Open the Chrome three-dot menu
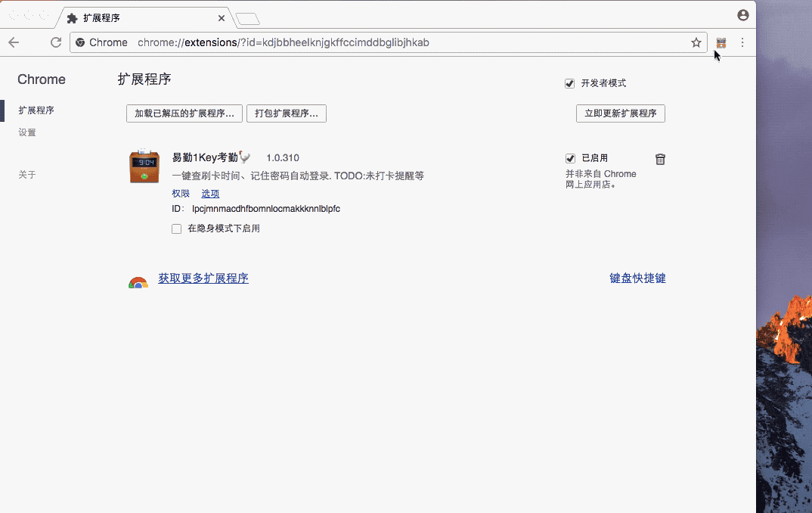This screenshot has height=513, width=812. click(x=742, y=42)
